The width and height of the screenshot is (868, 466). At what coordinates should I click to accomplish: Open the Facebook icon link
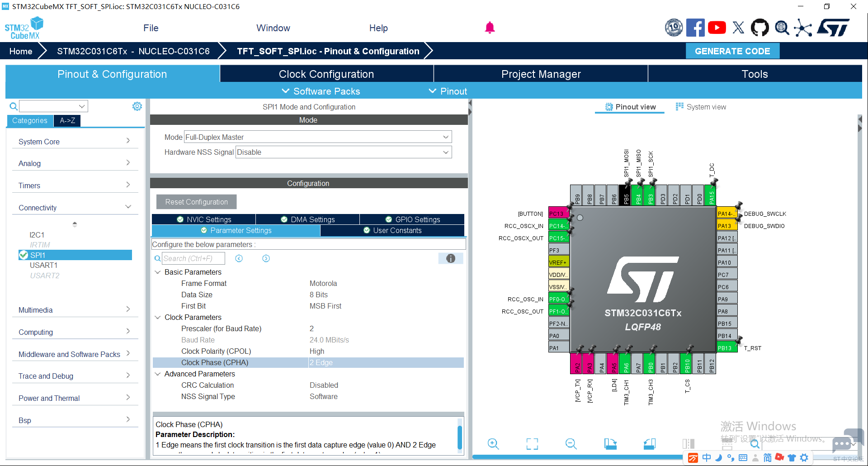tap(695, 28)
